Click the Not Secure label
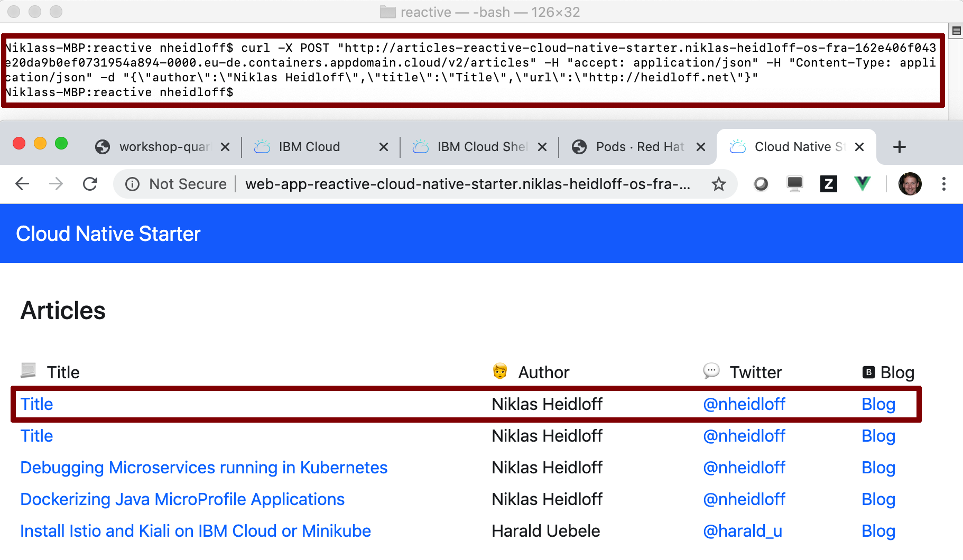 (x=188, y=184)
